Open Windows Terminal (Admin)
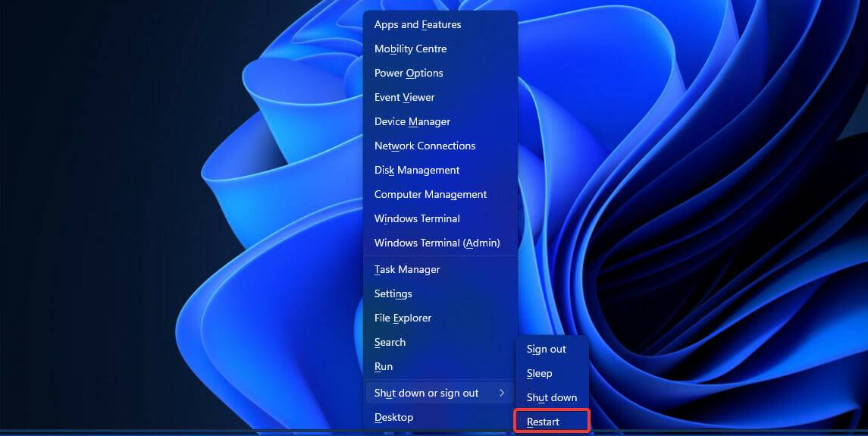The width and height of the screenshot is (868, 436). (437, 243)
